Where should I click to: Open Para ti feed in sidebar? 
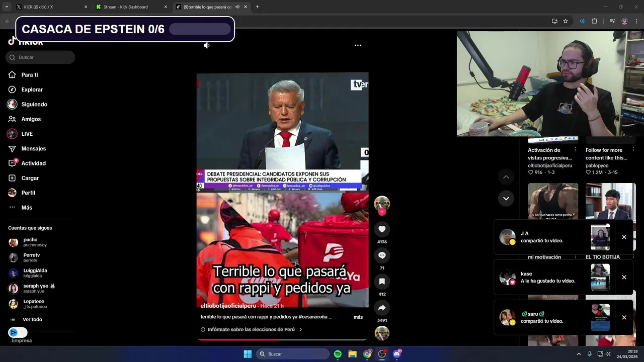click(x=29, y=75)
